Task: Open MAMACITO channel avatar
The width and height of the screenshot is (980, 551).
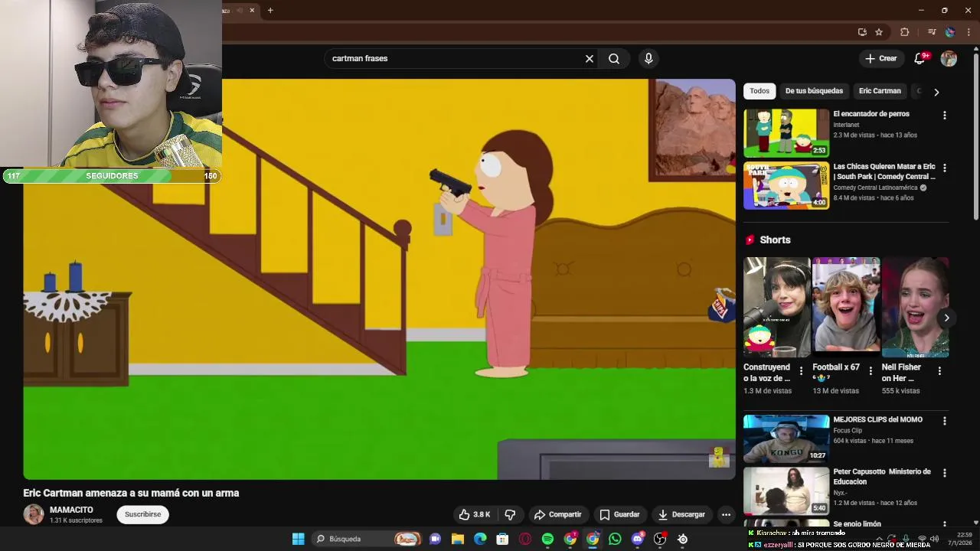Action: (x=34, y=514)
